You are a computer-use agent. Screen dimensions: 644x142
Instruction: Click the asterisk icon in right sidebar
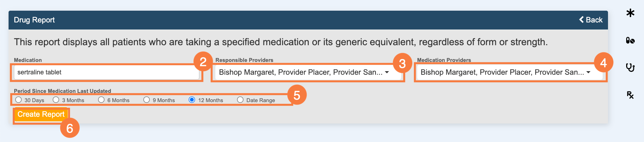tap(630, 13)
